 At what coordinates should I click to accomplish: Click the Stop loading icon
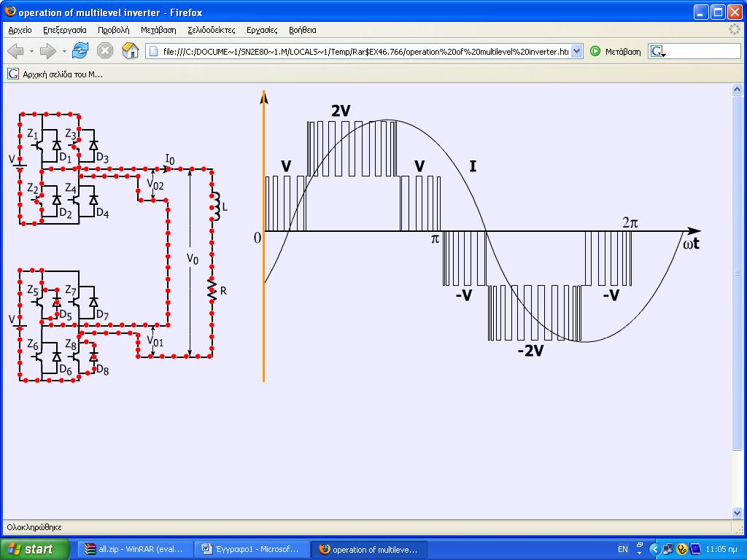pos(105,50)
